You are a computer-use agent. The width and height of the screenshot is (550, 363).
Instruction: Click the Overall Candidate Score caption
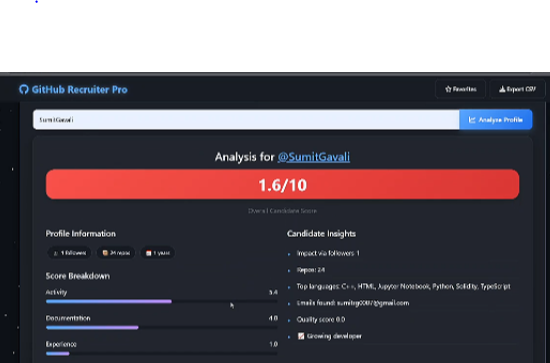click(x=282, y=211)
